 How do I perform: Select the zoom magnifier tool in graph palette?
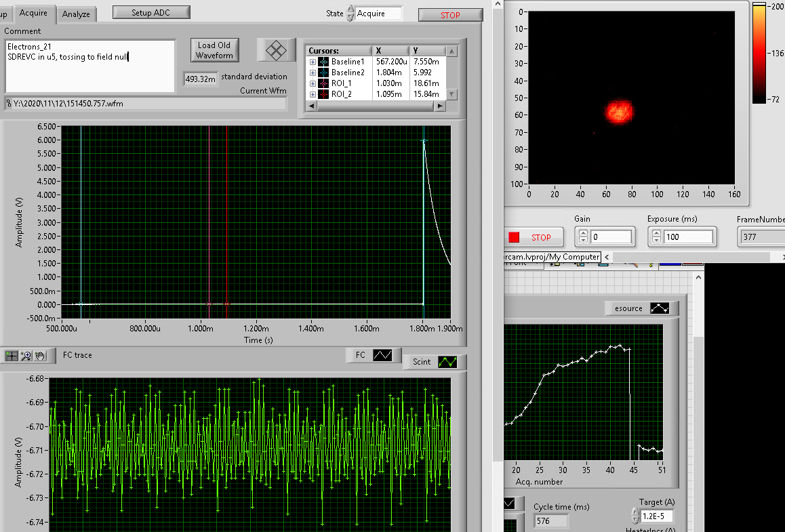pos(26,355)
